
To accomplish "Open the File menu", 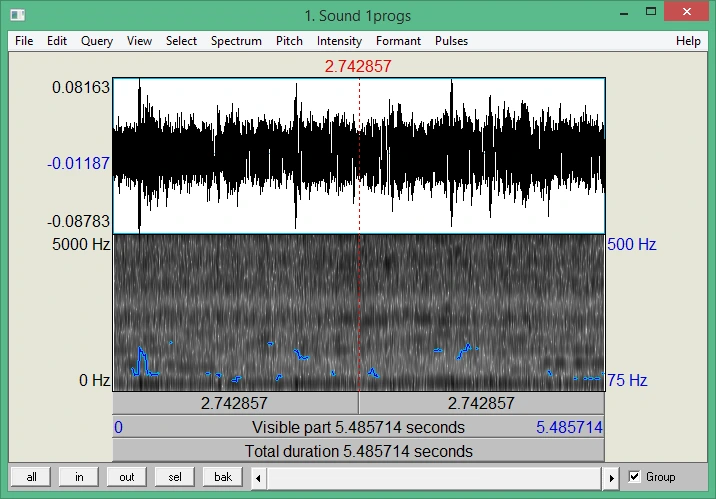I will 24,41.
